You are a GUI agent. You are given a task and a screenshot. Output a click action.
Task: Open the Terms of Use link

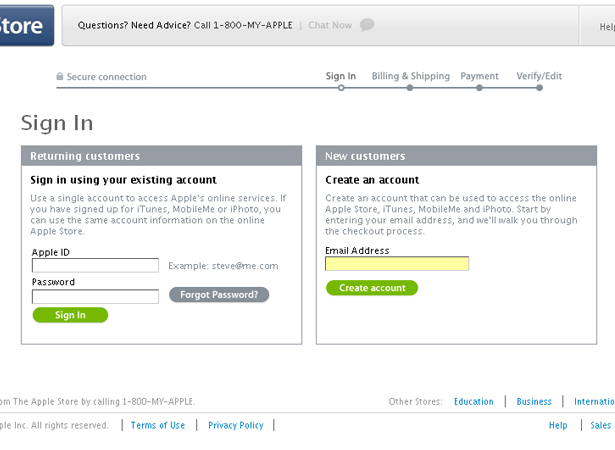pos(157,425)
